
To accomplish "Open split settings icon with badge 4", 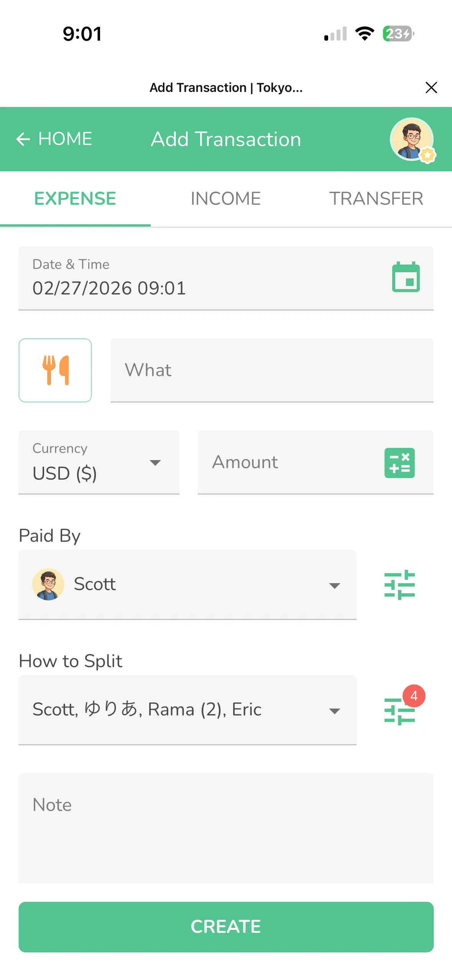I will point(399,710).
